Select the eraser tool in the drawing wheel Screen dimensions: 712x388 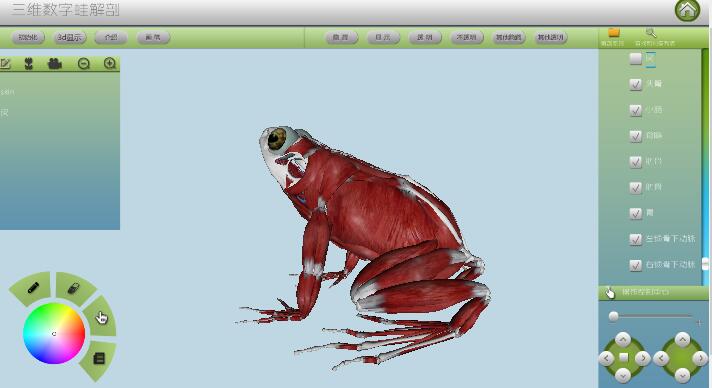pos(74,288)
